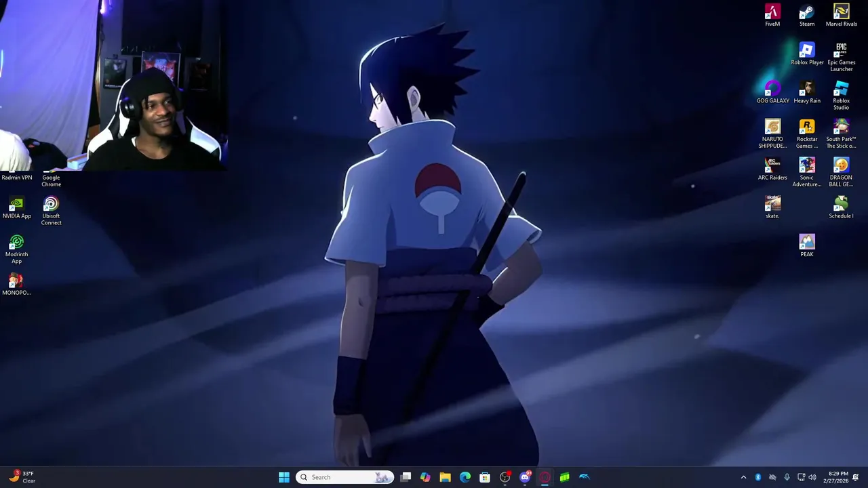The width and height of the screenshot is (868, 488).
Task: Open the Windows Start menu
Action: click(x=284, y=477)
